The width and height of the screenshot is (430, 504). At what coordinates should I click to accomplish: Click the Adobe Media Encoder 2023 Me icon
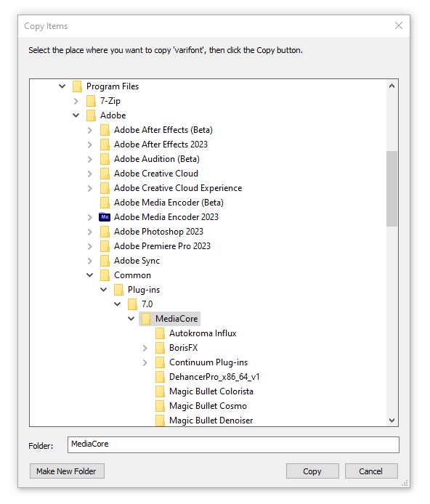click(x=105, y=217)
